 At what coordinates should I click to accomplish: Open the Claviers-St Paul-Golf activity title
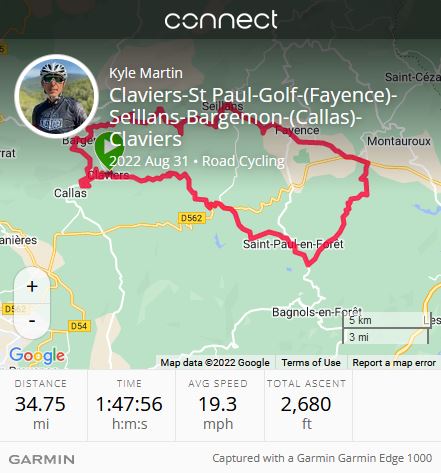[x=253, y=117]
